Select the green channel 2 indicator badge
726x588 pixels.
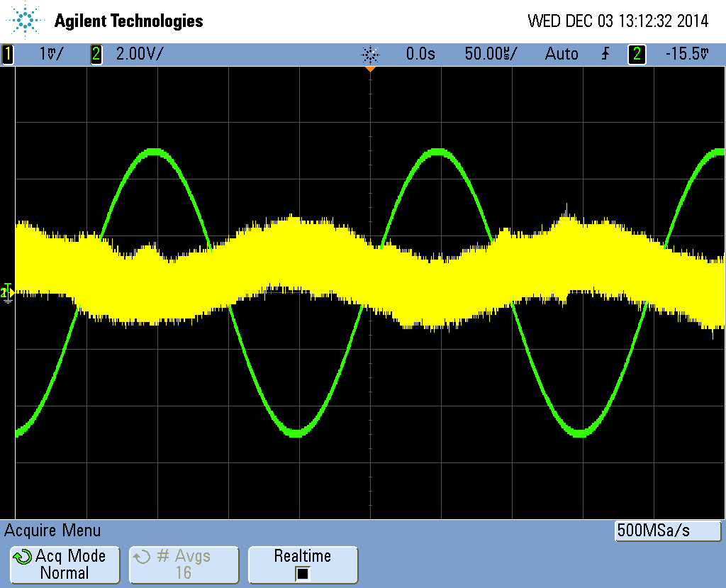tap(96, 54)
